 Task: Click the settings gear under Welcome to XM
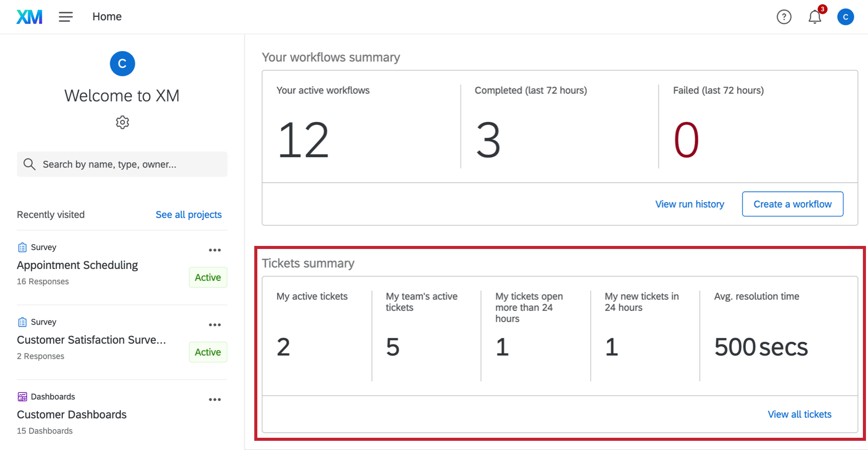tap(123, 122)
